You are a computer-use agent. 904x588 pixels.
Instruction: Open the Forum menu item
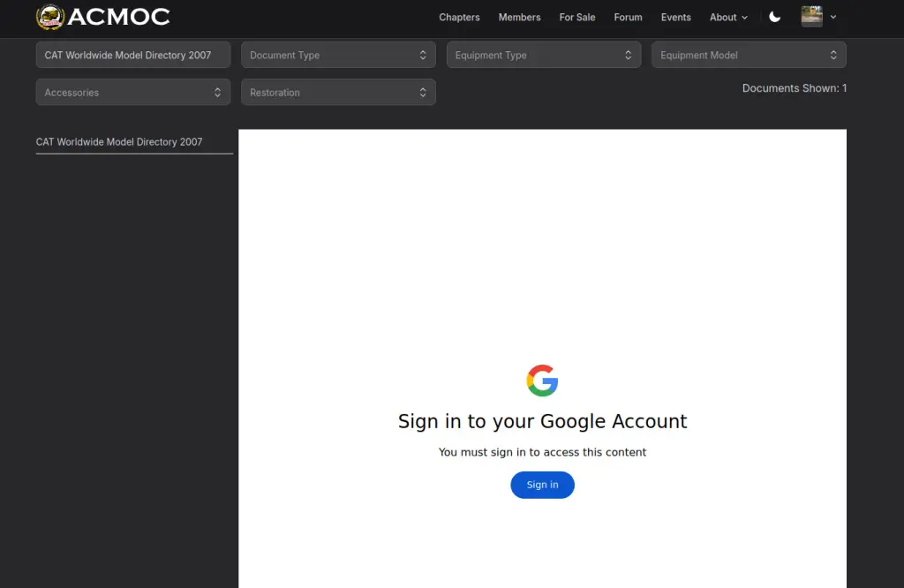(628, 18)
